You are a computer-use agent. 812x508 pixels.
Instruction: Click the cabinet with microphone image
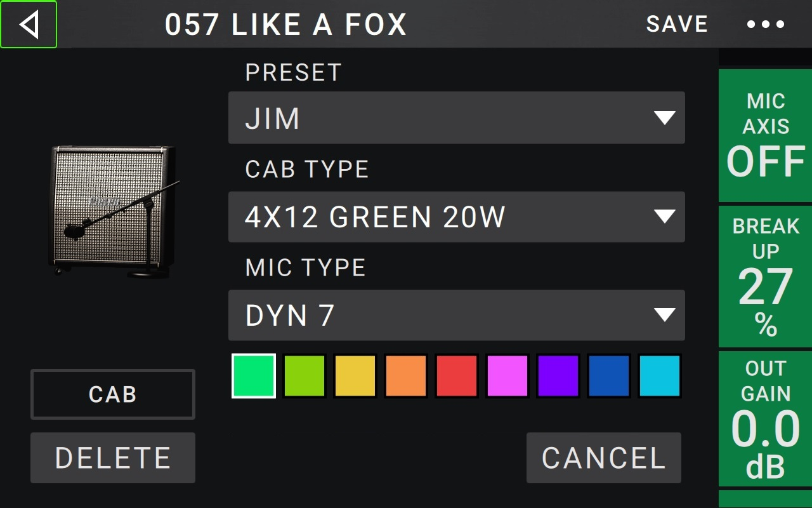tap(114, 211)
